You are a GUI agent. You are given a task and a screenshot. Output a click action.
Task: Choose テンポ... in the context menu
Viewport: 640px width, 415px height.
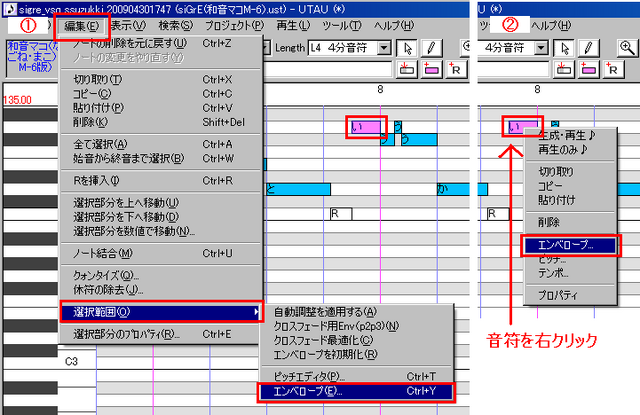570,273
